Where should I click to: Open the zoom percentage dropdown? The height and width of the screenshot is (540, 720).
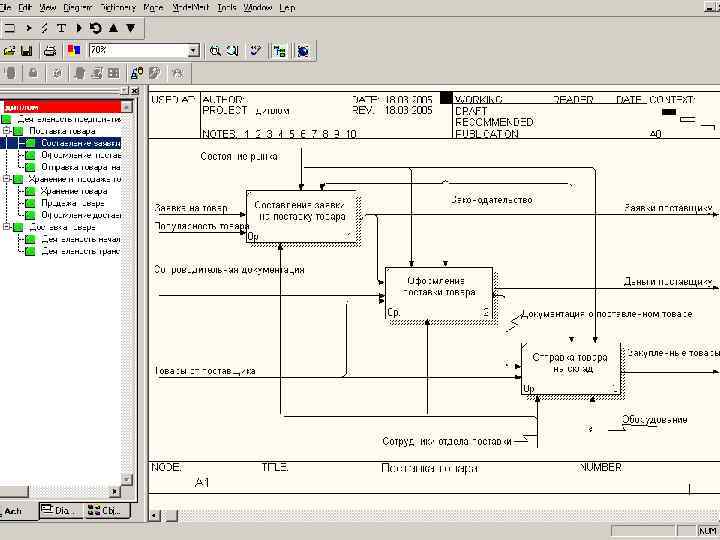(193, 50)
